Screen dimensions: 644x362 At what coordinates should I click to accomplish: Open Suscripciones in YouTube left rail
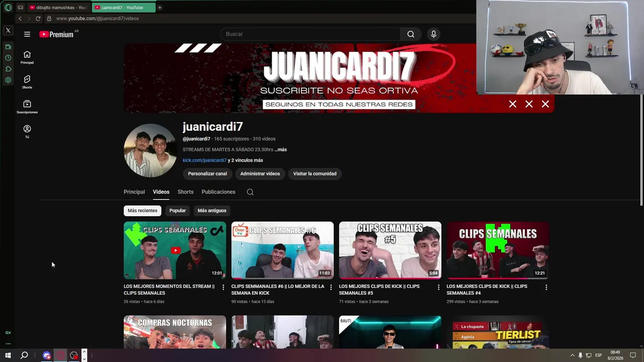click(27, 106)
